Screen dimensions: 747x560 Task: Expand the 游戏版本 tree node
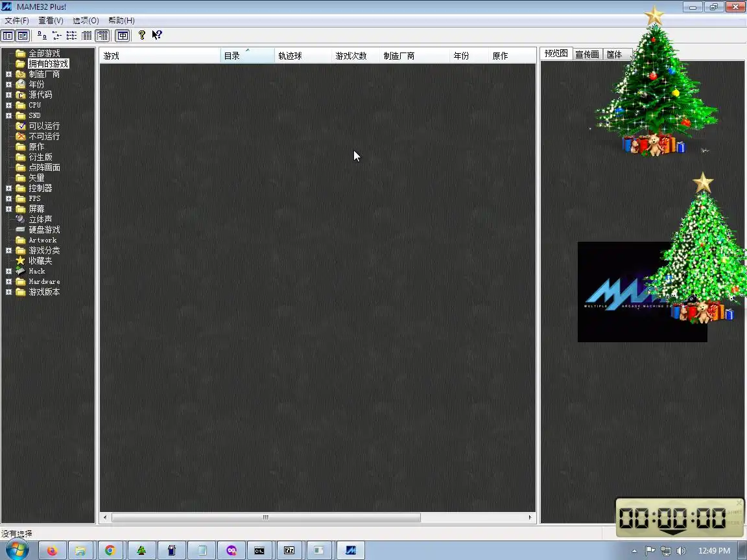(8, 292)
